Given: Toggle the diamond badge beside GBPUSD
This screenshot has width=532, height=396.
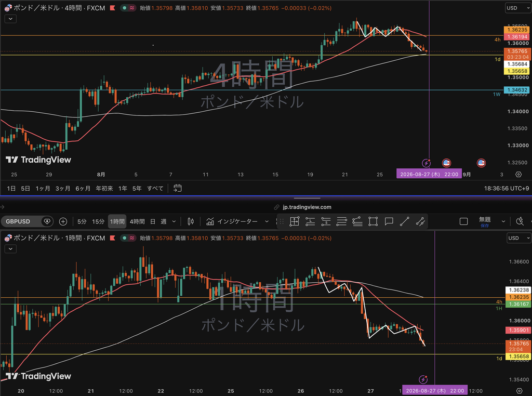Looking at the screenshot, I should (x=47, y=221).
